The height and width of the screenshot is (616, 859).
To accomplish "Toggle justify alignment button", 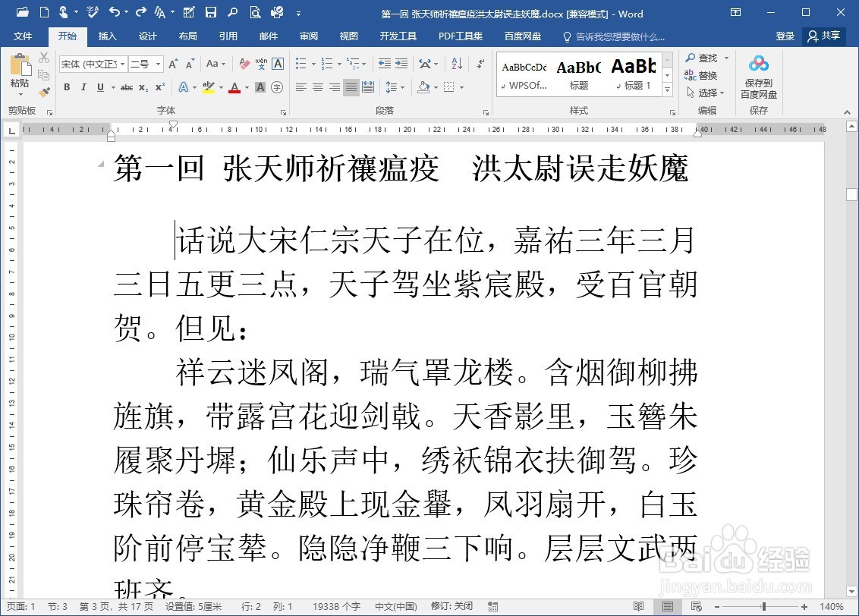I will click(x=351, y=87).
